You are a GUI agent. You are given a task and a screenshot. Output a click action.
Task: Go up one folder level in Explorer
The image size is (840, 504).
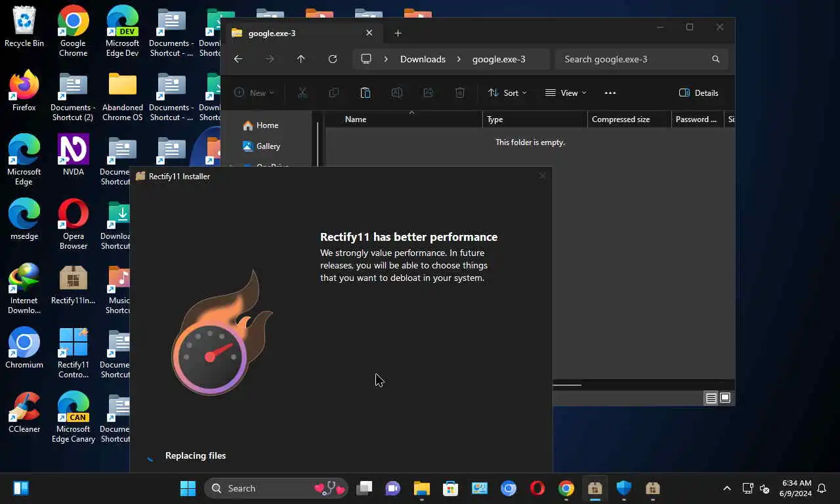coord(301,59)
